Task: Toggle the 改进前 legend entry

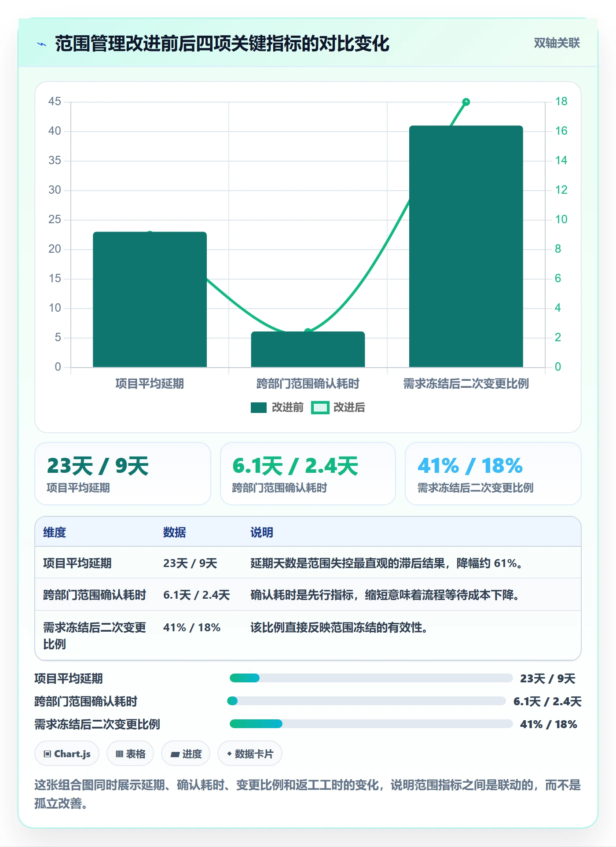Action: (277, 407)
